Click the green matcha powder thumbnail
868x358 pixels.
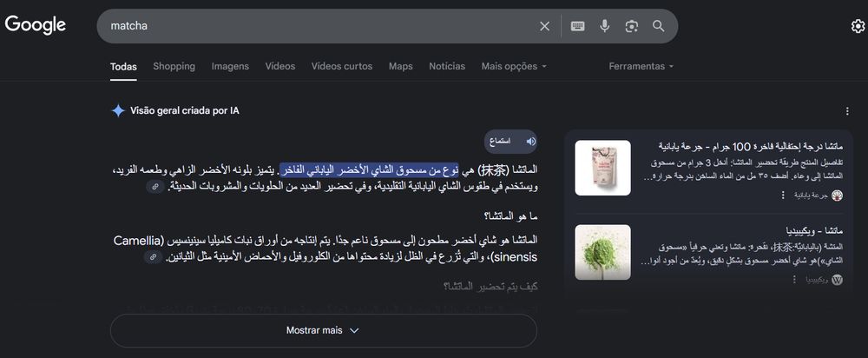pyautogui.click(x=603, y=252)
